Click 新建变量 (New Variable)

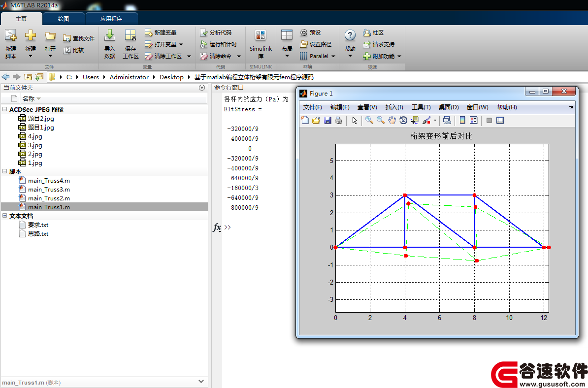161,32
